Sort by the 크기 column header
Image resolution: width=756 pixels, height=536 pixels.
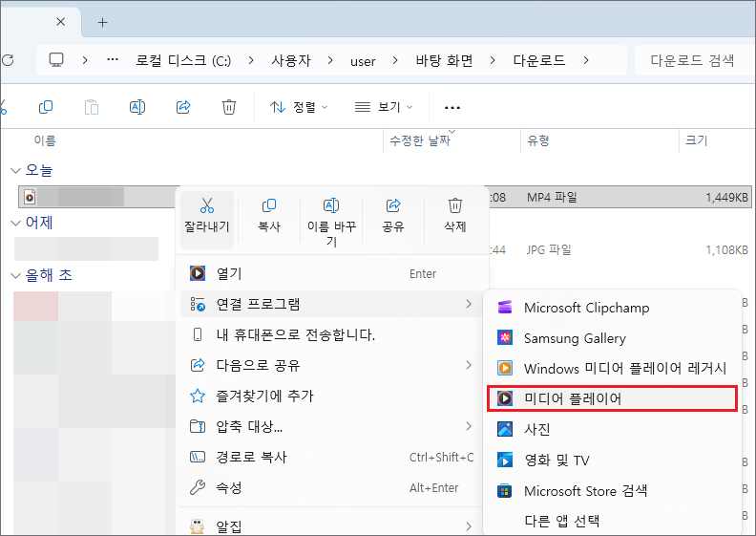point(697,140)
